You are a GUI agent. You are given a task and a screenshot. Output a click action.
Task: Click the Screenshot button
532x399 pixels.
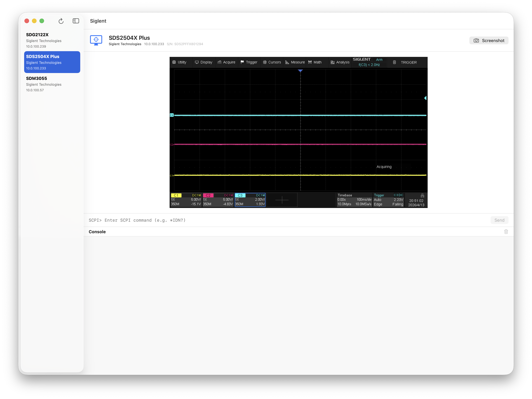(x=489, y=40)
